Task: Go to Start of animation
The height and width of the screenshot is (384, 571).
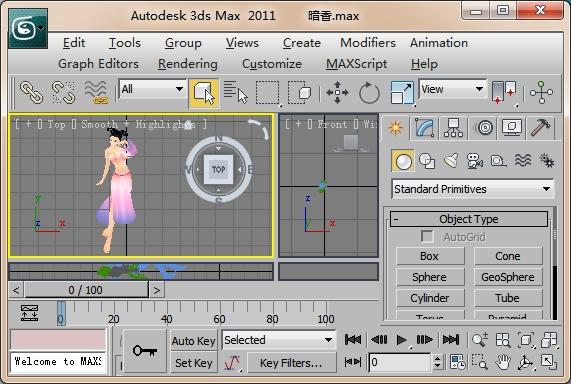Action: point(353,340)
